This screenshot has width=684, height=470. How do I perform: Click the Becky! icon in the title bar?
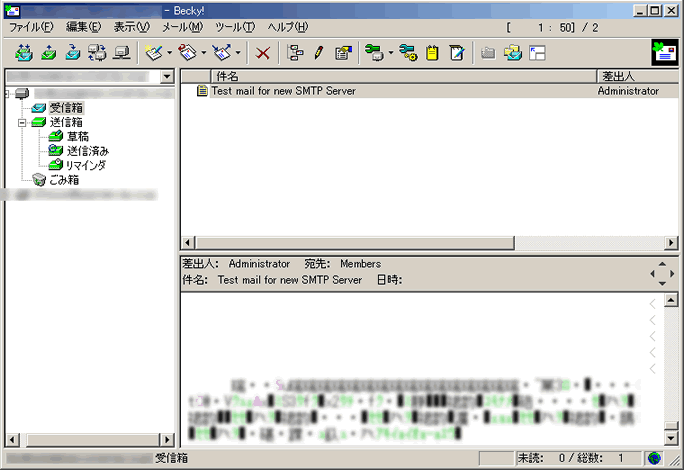coord(12,10)
